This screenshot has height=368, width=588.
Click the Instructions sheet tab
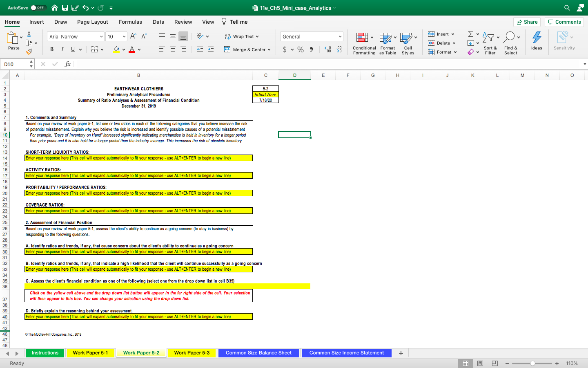[45, 353]
